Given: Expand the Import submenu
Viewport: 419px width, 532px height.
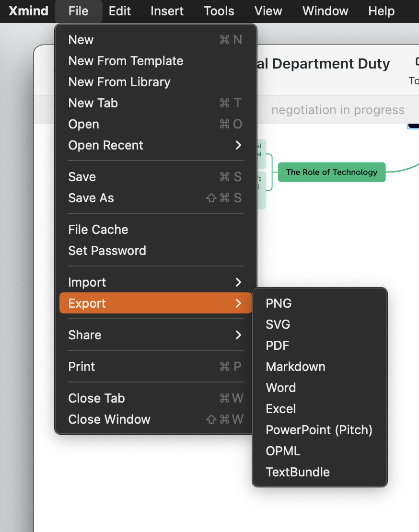Looking at the screenshot, I should [x=155, y=282].
